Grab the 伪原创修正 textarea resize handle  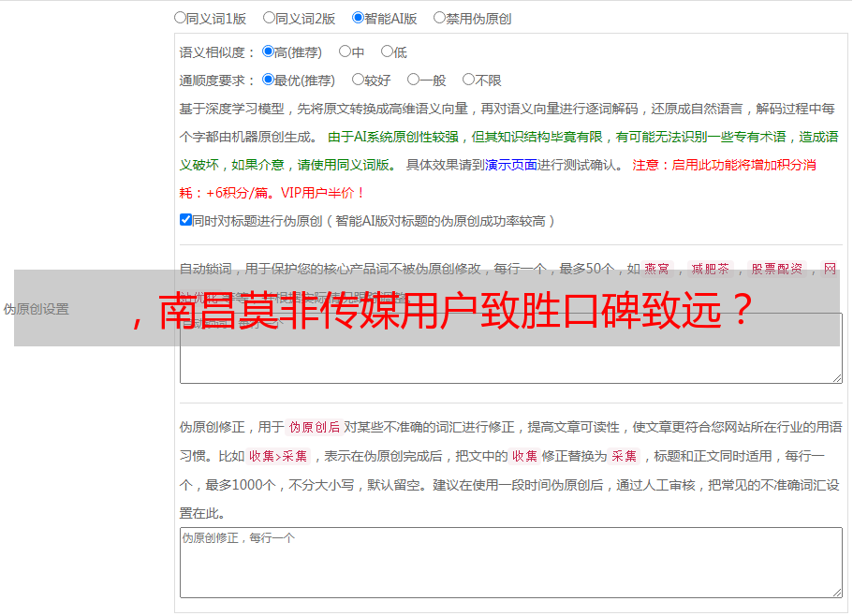pyautogui.click(x=837, y=593)
